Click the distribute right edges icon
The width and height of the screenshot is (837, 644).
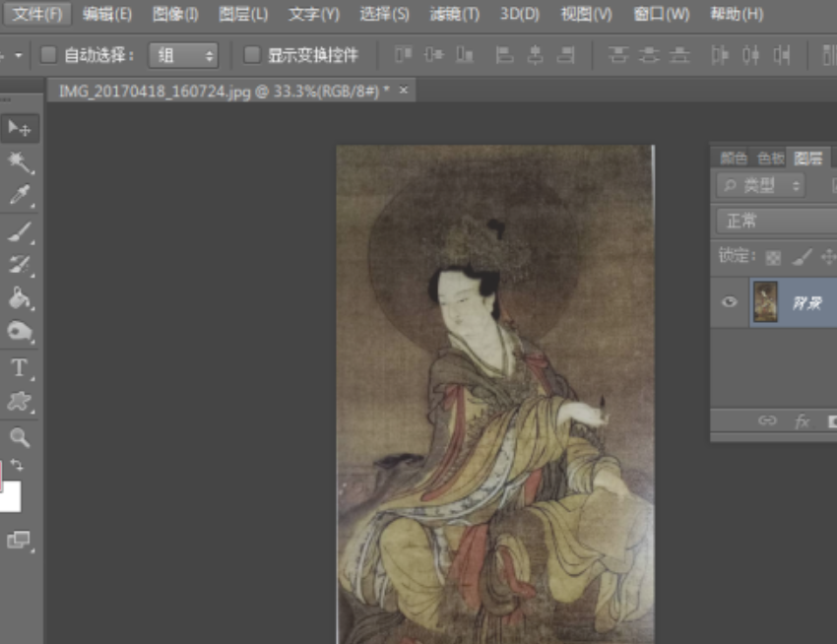pyautogui.click(x=782, y=54)
